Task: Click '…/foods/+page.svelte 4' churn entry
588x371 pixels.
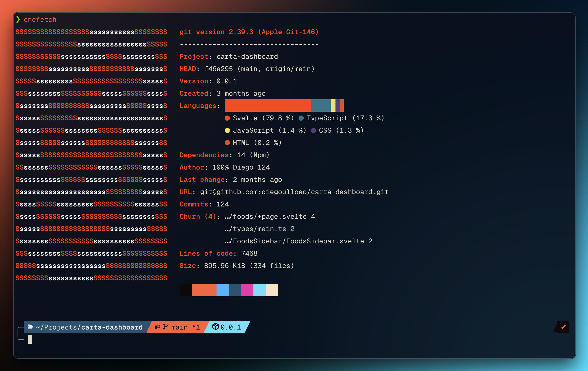Action: pyautogui.click(x=270, y=217)
